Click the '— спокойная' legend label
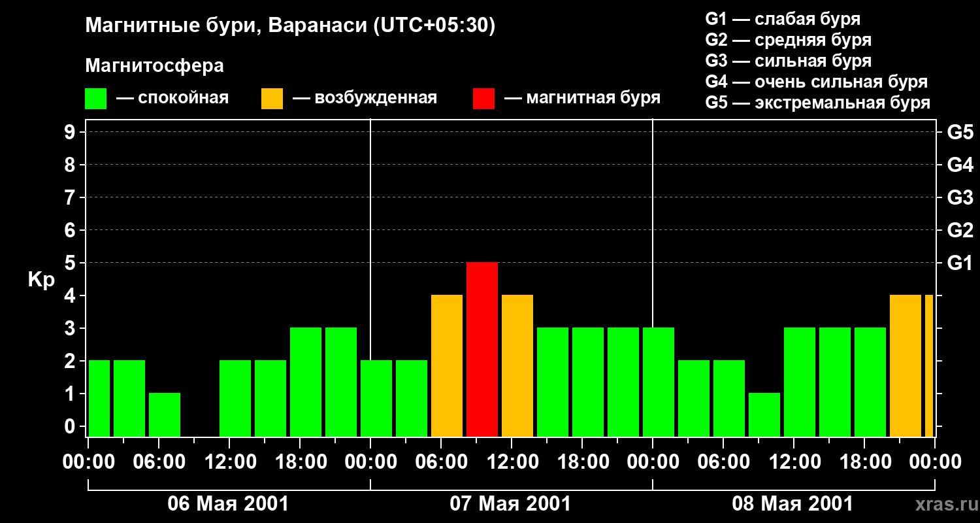980x523 pixels. tap(172, 98)
